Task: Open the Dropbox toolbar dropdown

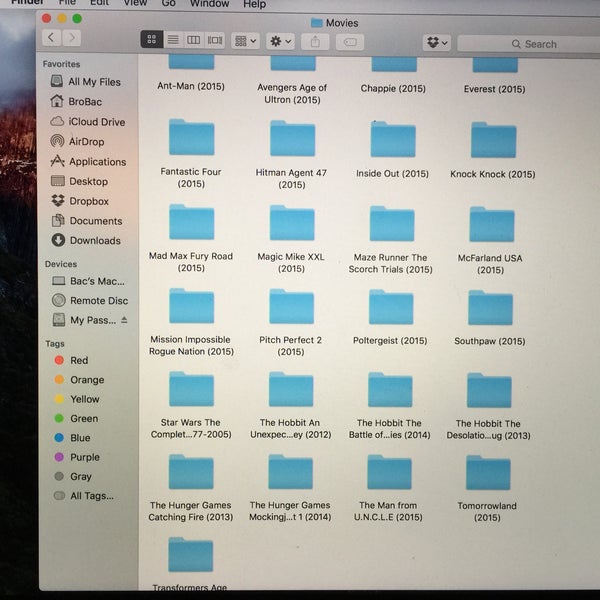Action: click(x=437, y=42)
